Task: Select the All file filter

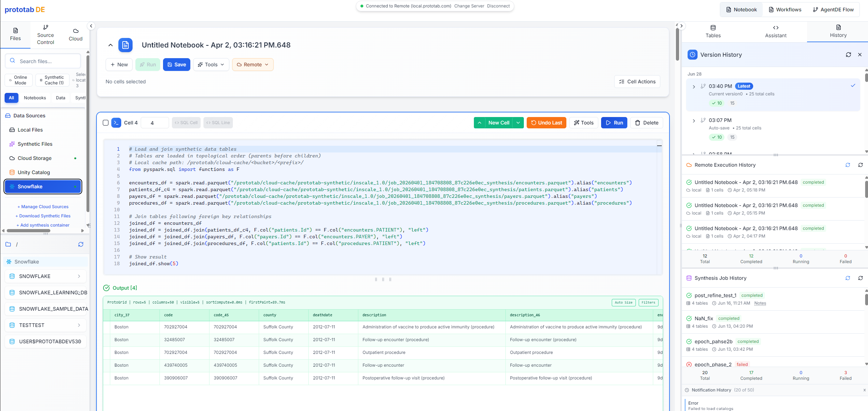Action: [11, 98]
